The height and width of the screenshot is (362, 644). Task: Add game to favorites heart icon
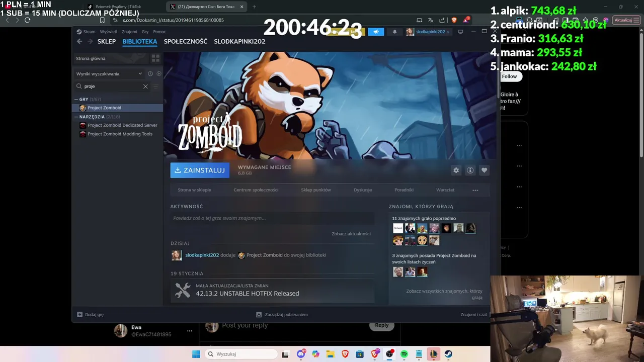click(x=484, y=170)
